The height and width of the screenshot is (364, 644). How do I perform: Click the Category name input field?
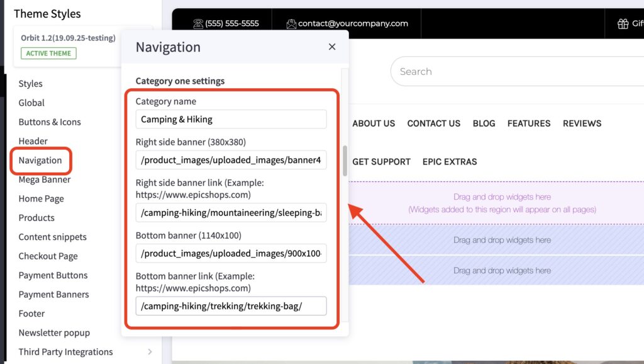[x=231, y=120]
